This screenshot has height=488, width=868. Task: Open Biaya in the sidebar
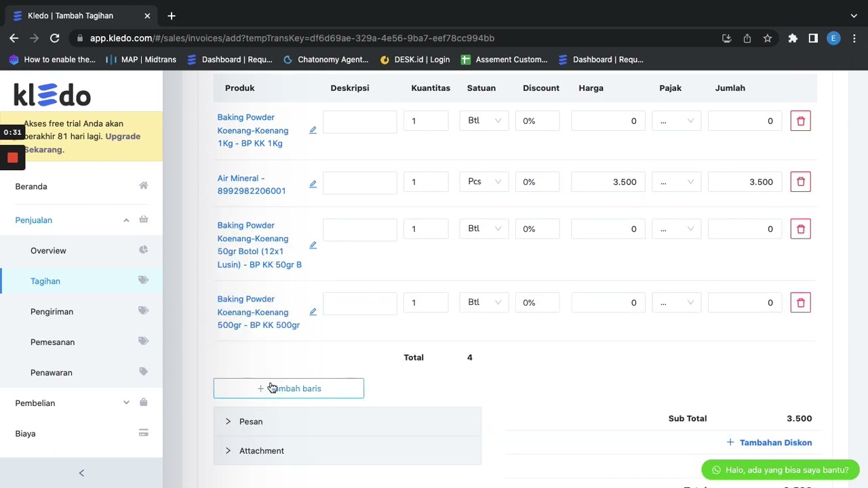point(25,434)
